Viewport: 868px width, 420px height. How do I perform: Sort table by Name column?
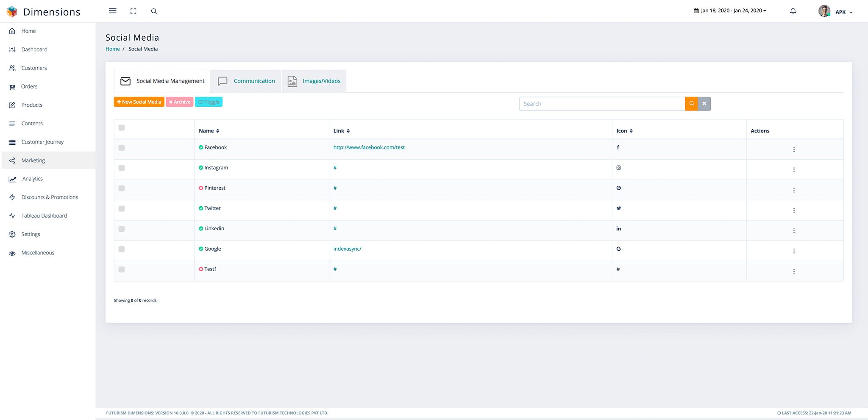(209, 131)
